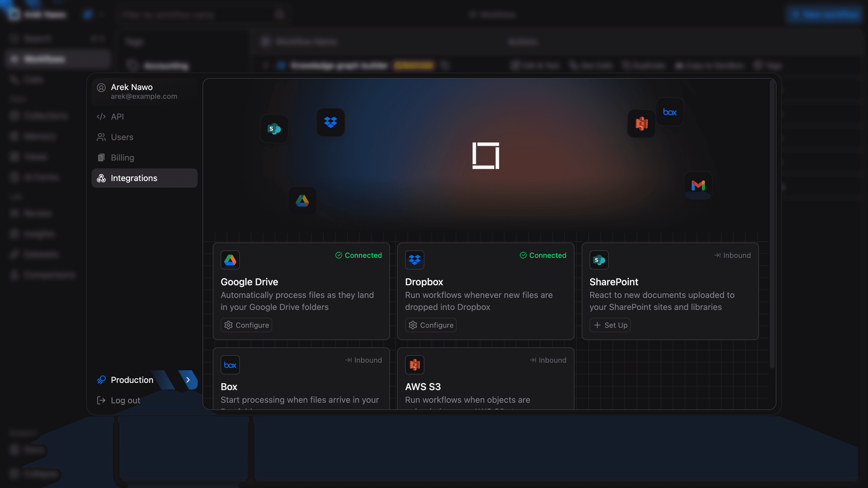Click the Dropbox card title
Screen dimensions: 868x488
(424, 282)
